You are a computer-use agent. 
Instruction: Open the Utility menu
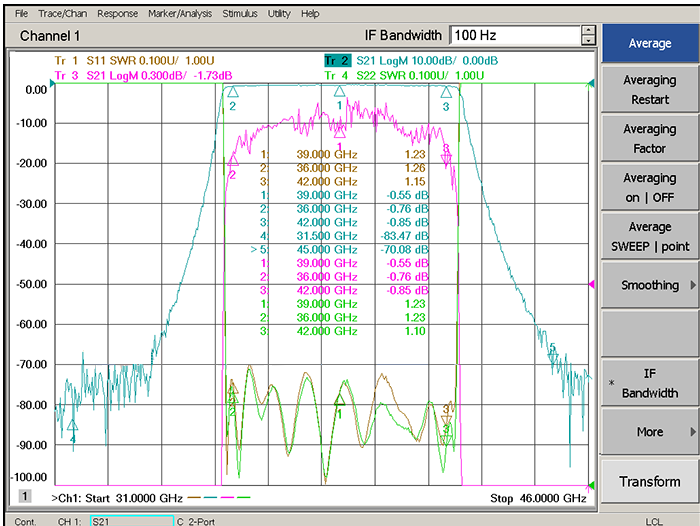(x=279, y=13)
